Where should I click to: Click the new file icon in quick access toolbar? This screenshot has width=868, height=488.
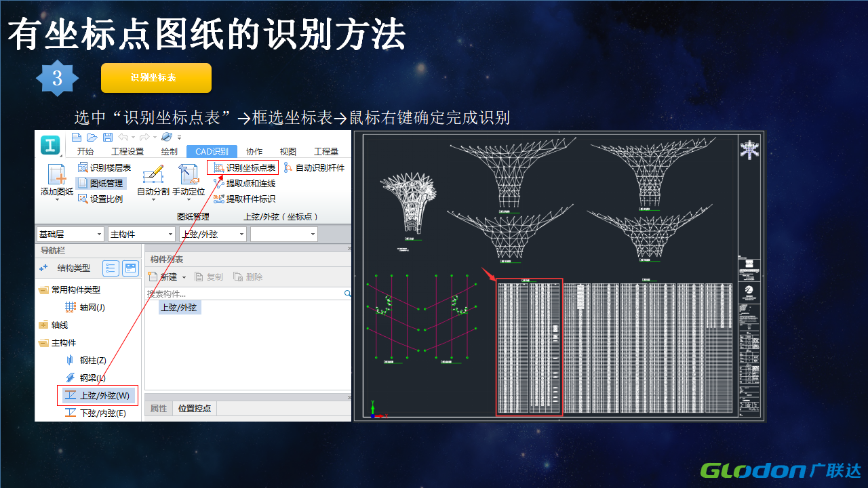coord(77,137)
